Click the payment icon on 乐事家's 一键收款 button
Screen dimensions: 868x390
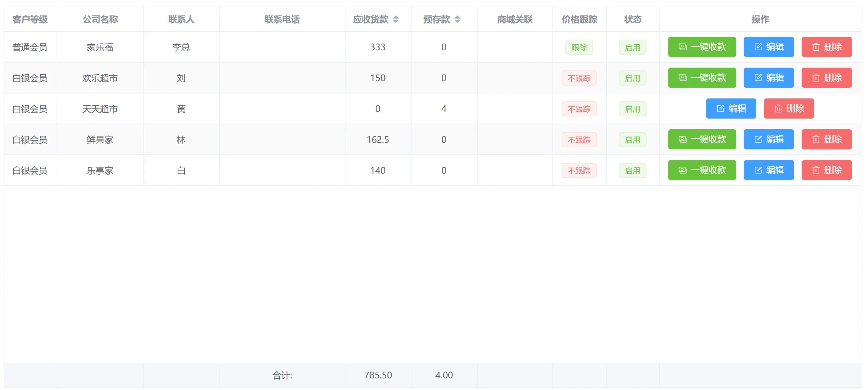pyautogui.click(x=682, y=170)
